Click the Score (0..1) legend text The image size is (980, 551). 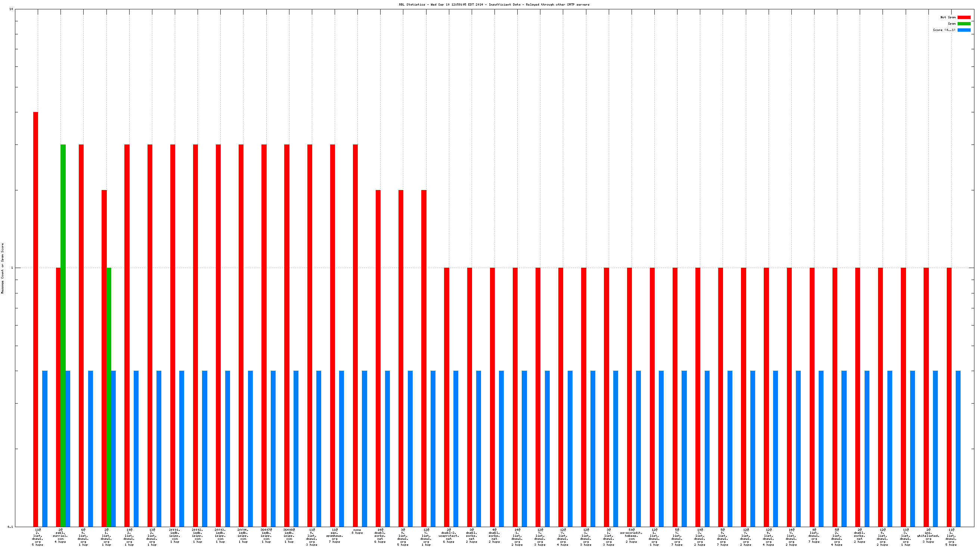point(944,30)
